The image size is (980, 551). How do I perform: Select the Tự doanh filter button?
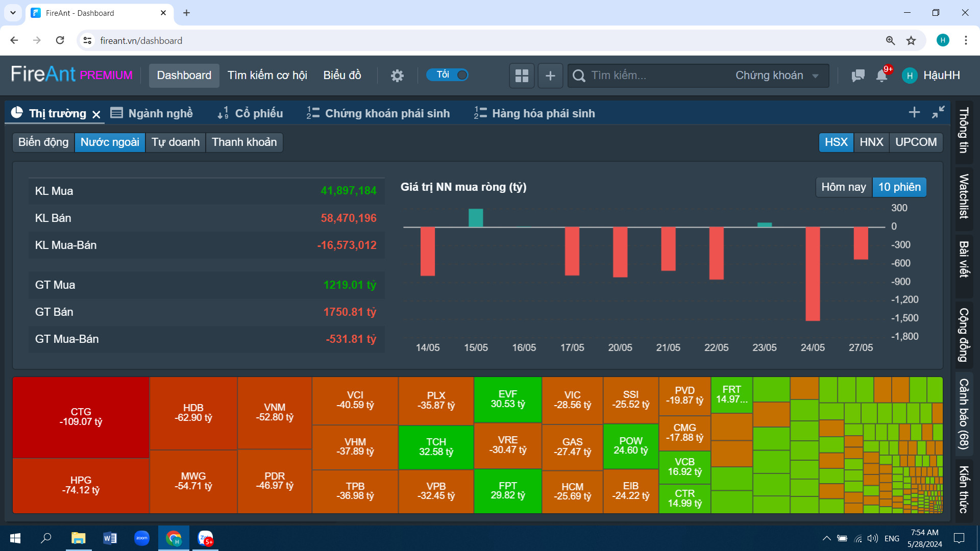pos(175,142)
